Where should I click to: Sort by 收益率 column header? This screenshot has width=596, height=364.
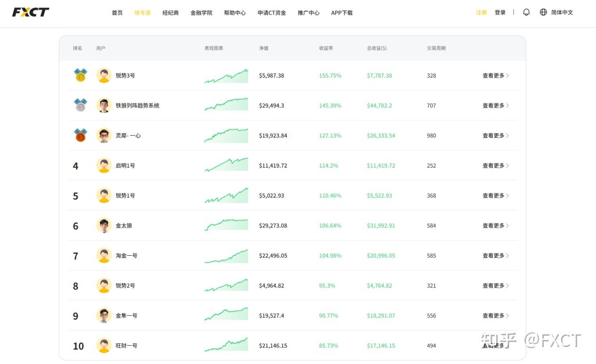pyautogui.click(x=326, y=48)
